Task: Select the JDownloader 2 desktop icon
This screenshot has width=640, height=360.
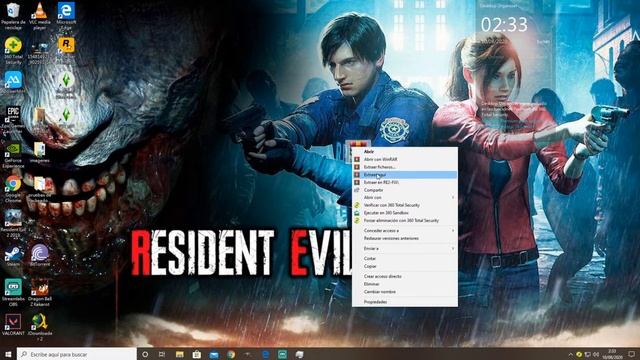Action: 40,327
